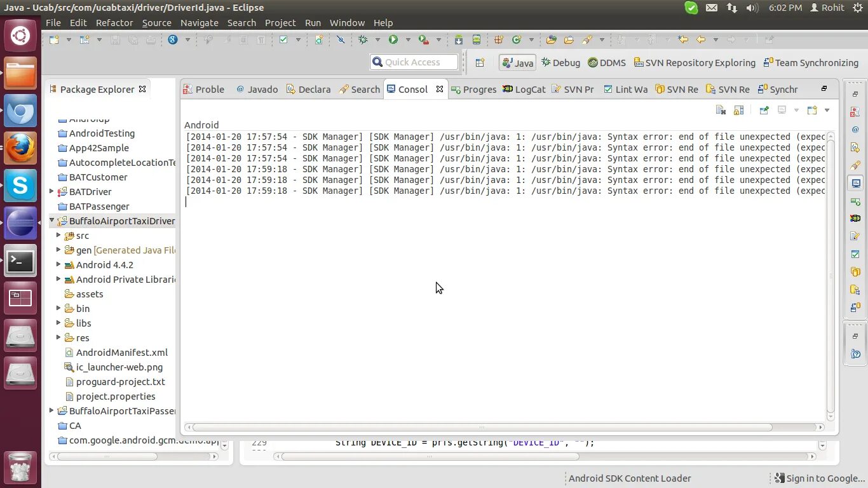This screenshot has width=868, height=488.
Task: Click Package Explorer horizontal scrollbar
Action: click(x=107, y=456)
